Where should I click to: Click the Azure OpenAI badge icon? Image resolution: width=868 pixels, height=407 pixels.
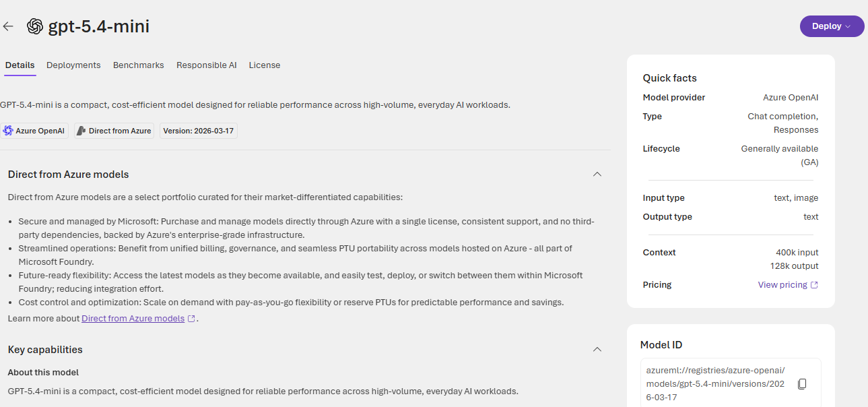pos(8,131)
